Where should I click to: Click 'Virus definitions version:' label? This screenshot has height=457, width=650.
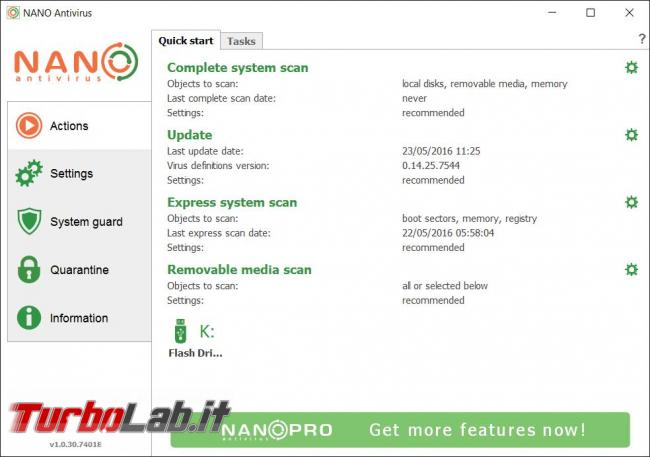point(218,166)
